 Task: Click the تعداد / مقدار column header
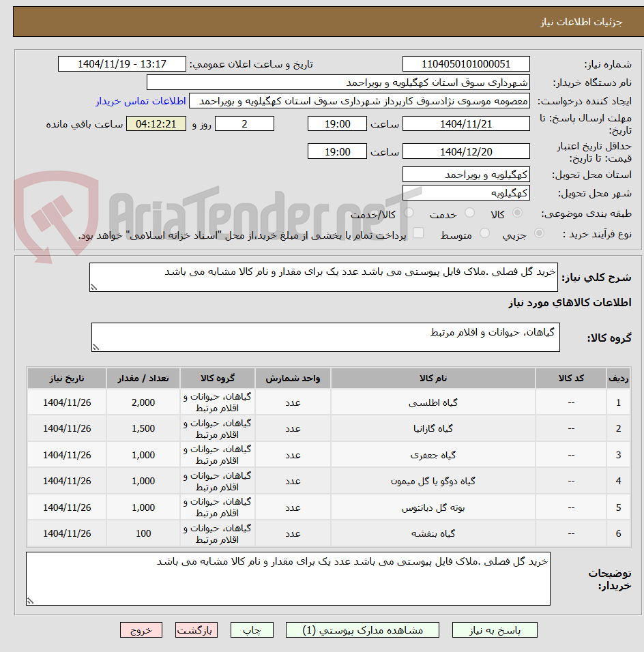click(143, 379)
